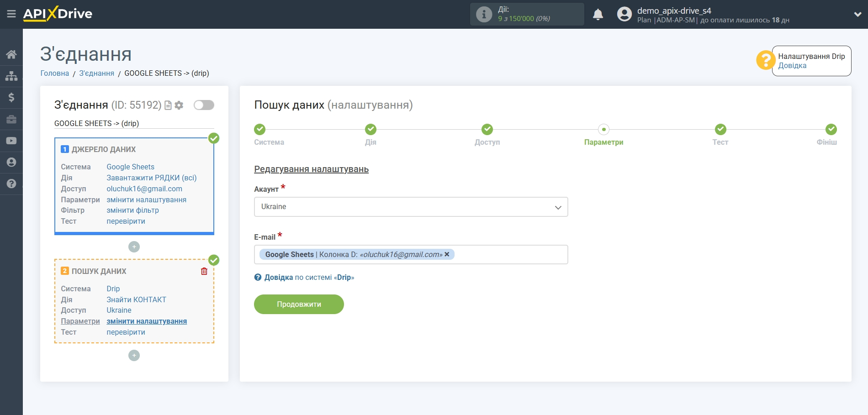Click the Редагування налаштувань heading

pos(311,169)
